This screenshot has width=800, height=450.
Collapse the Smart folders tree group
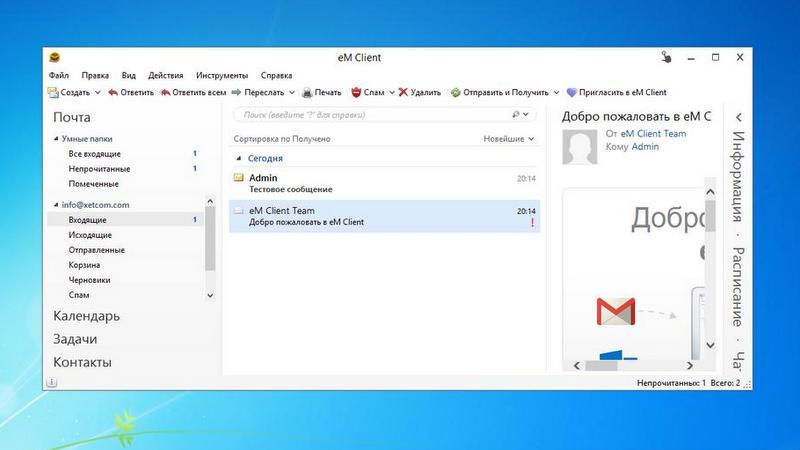[x=56, y=138]
